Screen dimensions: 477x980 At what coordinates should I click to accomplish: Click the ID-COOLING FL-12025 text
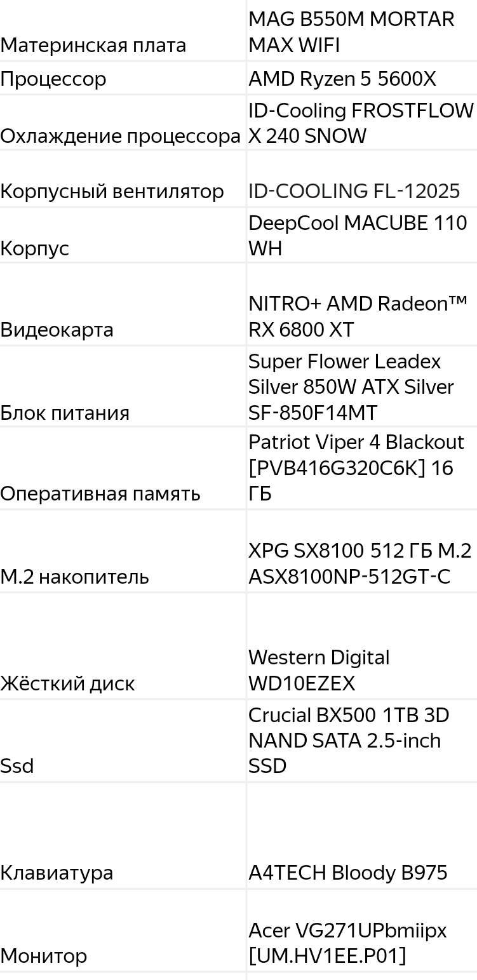[354, 191]
